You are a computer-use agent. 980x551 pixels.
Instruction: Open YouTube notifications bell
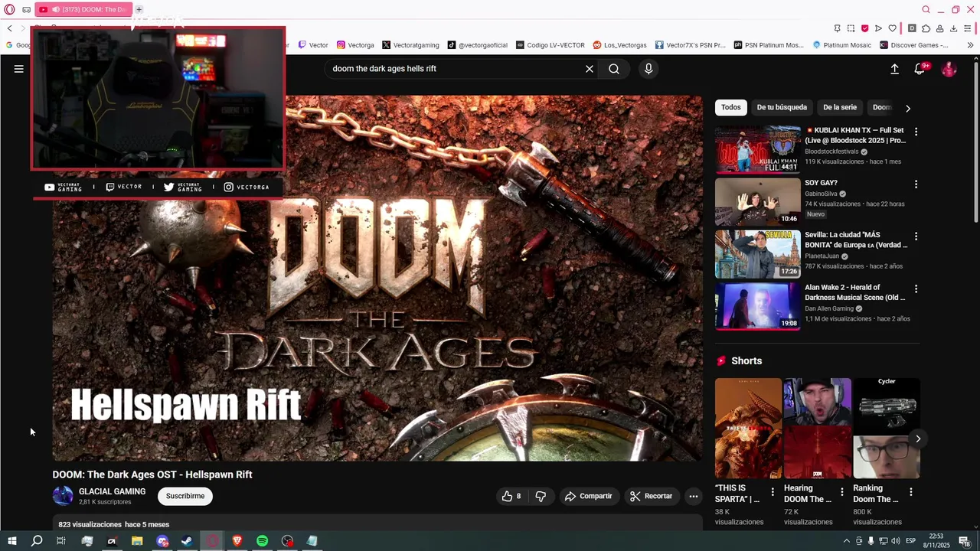click(x=920, y=69)
